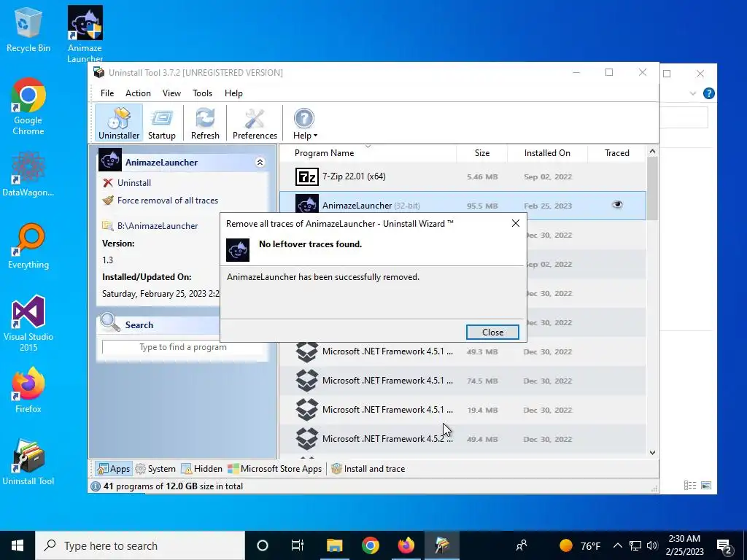Select .NET Framework 4.5.1 row sized 49.3 MB
The image size is (747, 560).
pos(462,351)
